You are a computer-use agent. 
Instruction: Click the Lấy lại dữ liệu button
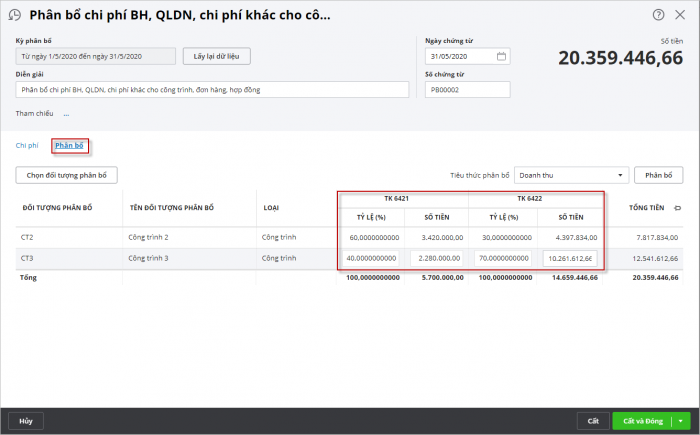pos(216,56)
